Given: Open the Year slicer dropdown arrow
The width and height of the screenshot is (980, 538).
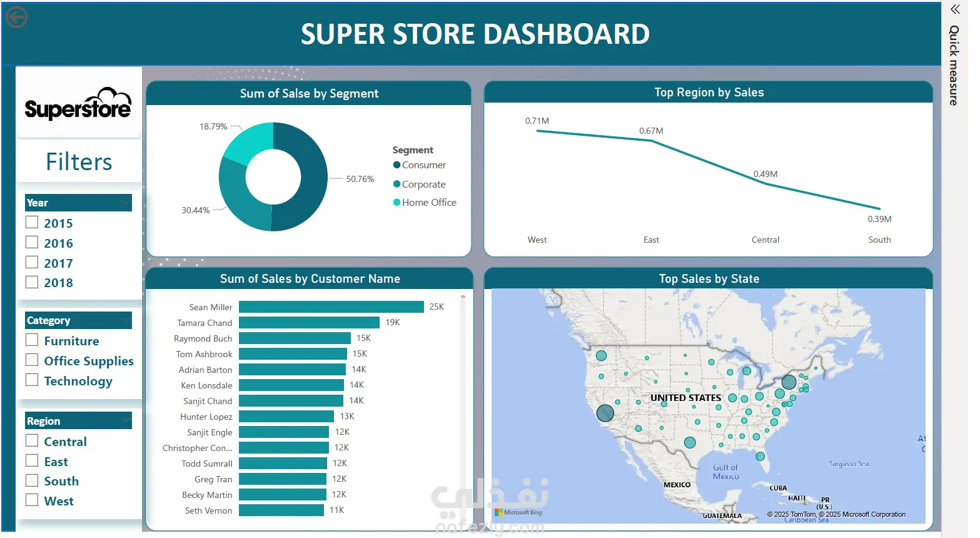Looking at the screenshot, I should pyautogui.click(x=126, y=203).
